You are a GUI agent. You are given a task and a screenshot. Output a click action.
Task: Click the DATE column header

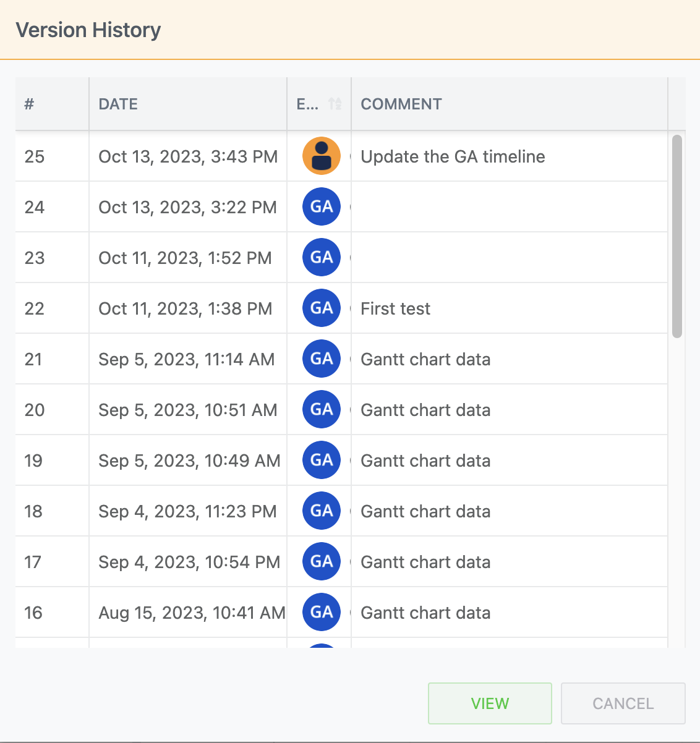click(x=118, y=104)
